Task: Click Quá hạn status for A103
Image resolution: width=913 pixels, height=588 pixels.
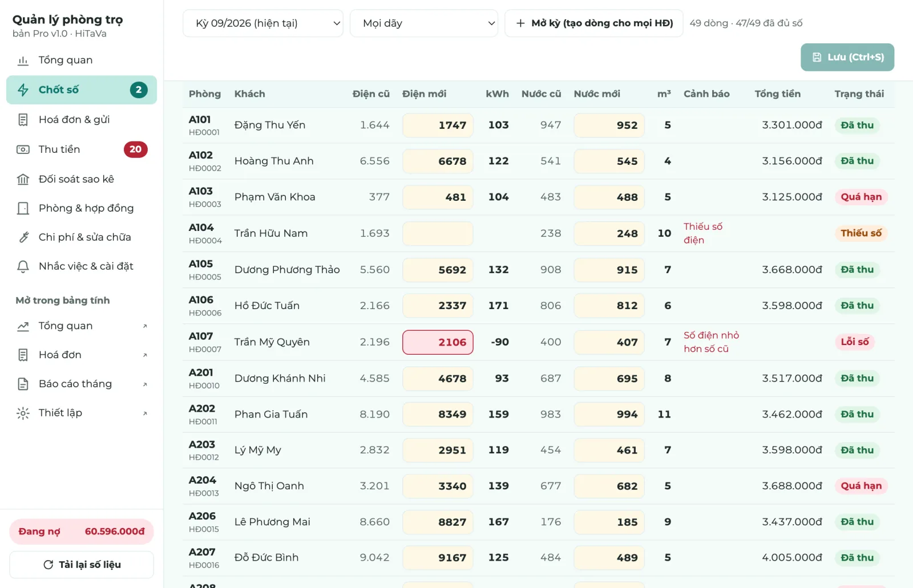Action: pos(861,197)
